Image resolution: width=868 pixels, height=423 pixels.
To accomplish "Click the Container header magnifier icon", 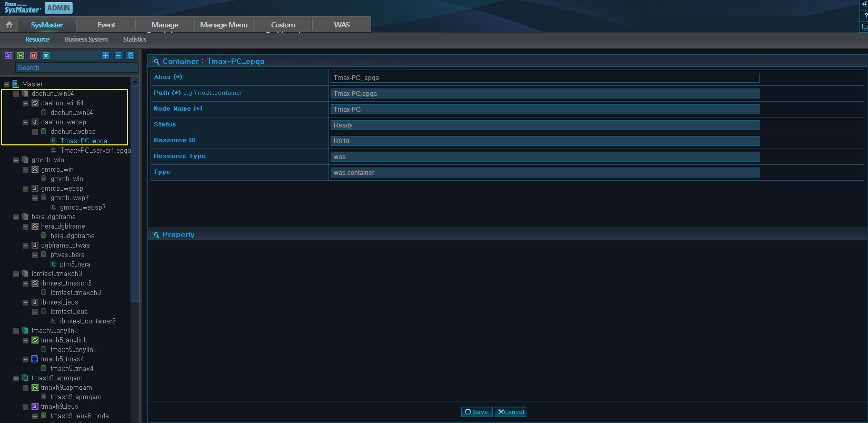I will tap(155, 61).
